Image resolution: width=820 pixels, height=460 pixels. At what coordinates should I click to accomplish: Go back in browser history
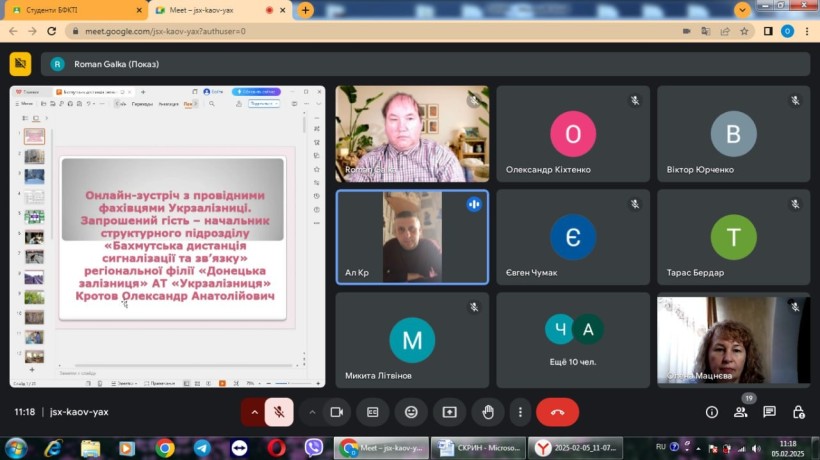coord(13,31)
